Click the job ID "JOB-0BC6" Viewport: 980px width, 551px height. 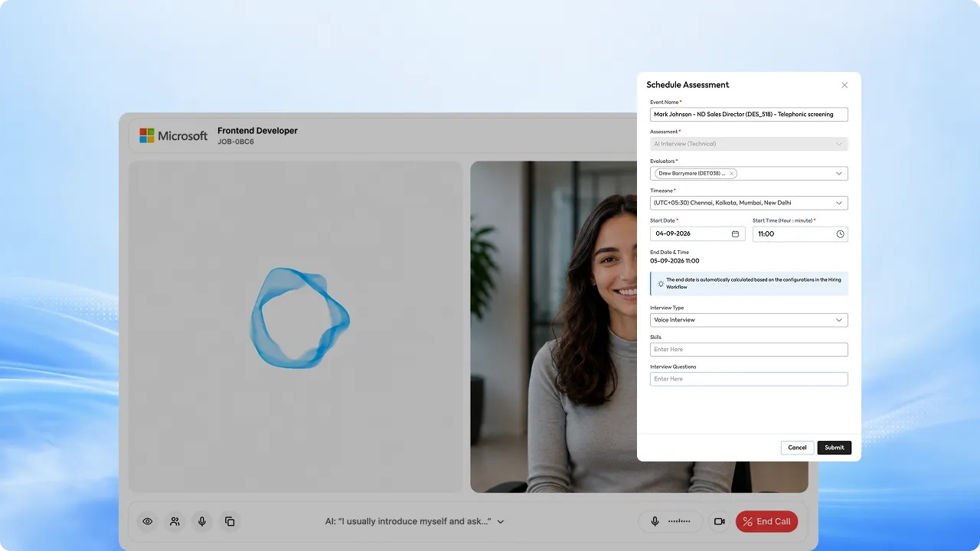tap(236, 142)
